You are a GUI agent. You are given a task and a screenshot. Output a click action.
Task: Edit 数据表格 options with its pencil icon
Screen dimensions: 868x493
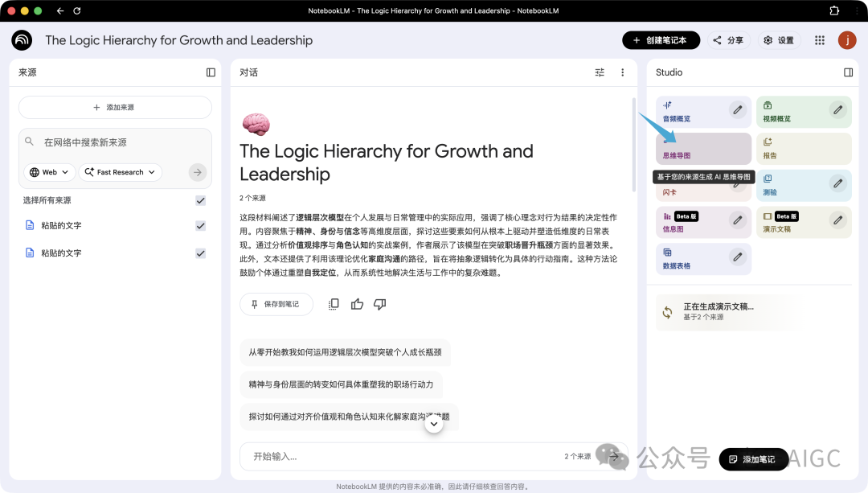tap(737, 257)
